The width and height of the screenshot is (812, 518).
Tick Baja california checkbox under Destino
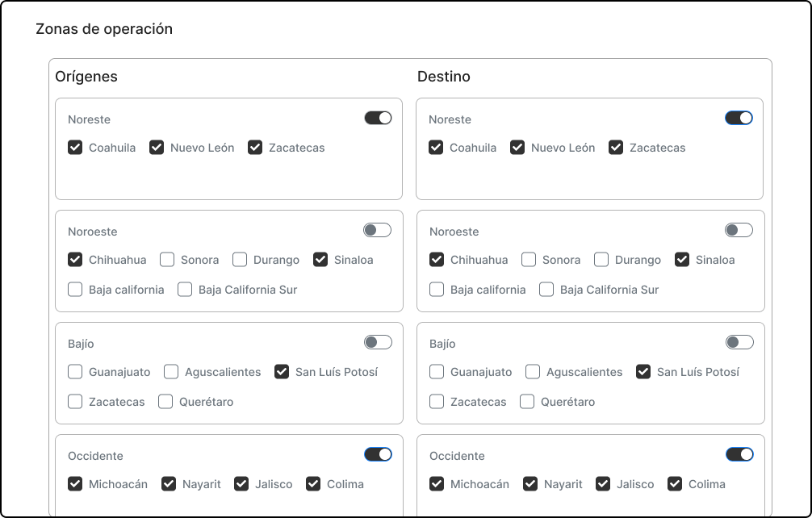click(x=437, y=290)
